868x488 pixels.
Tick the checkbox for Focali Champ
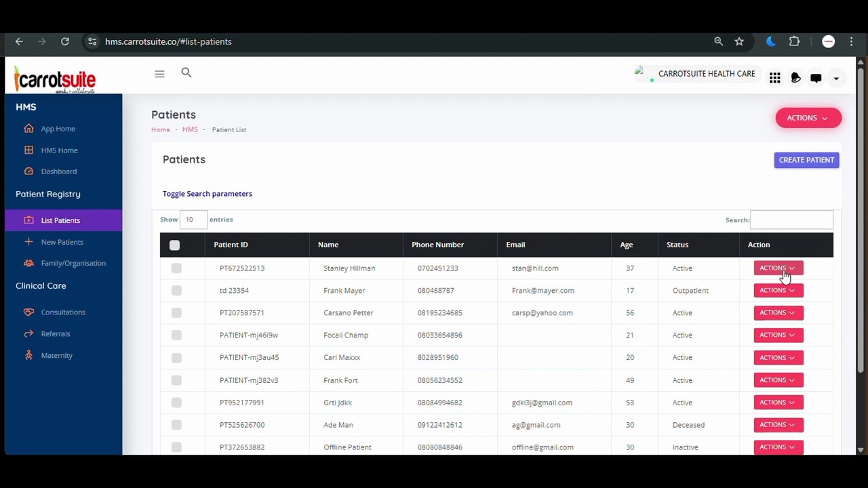click(x=176, y=335)
